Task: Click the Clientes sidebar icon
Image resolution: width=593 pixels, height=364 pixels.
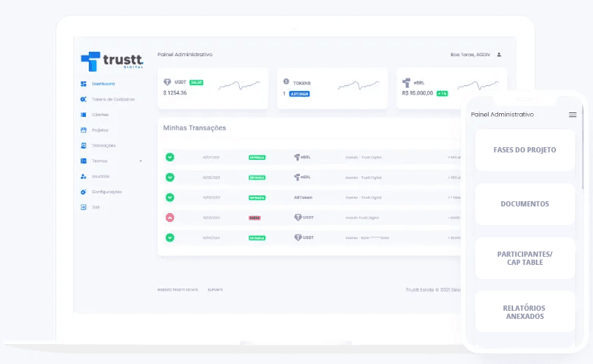Action: 84,115
